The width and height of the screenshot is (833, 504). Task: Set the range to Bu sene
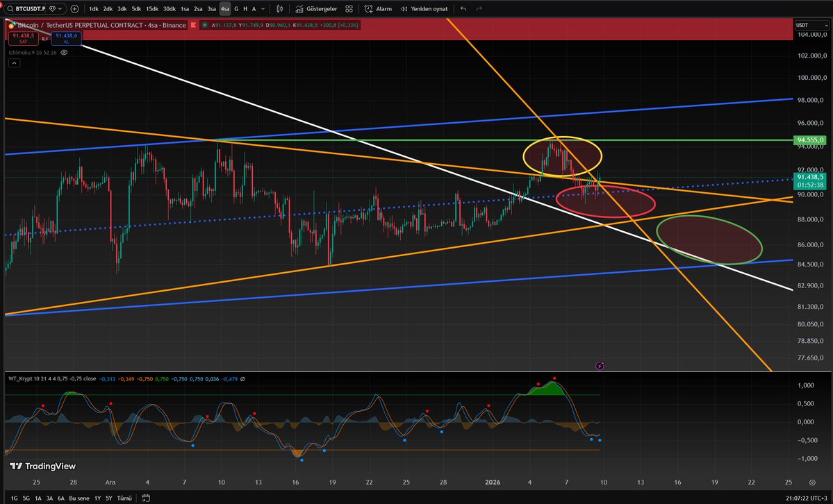(80, 498)
